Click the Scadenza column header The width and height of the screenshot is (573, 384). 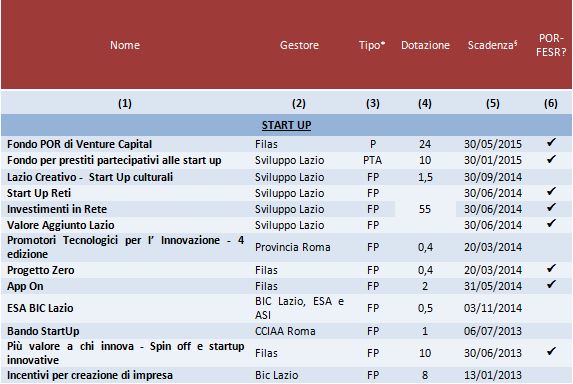coord(492,45)
